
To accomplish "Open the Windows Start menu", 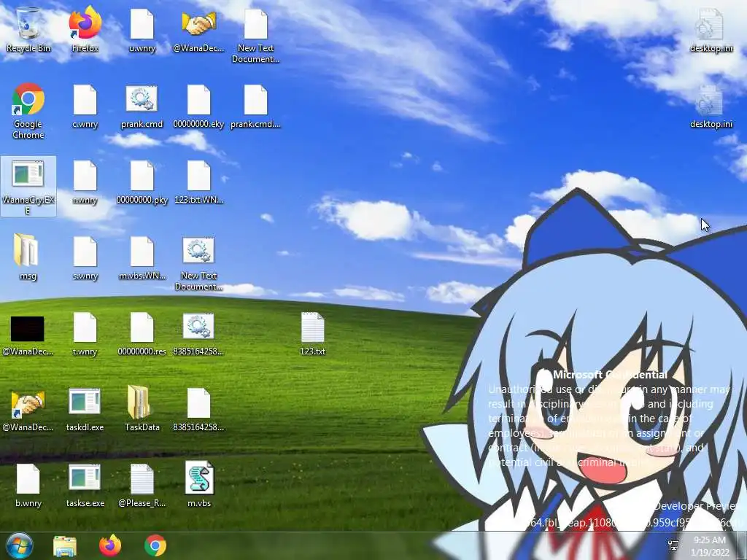I will (20, 545).
